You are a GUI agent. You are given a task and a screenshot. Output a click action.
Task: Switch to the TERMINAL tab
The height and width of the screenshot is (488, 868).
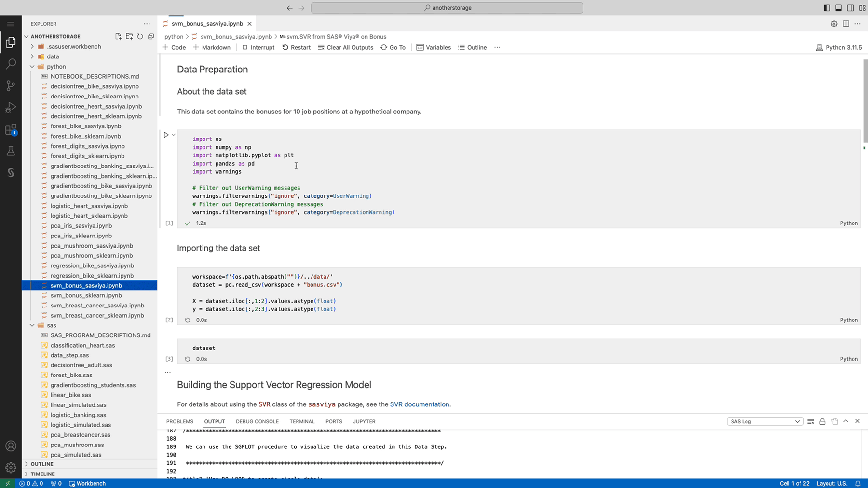point(302,421)
